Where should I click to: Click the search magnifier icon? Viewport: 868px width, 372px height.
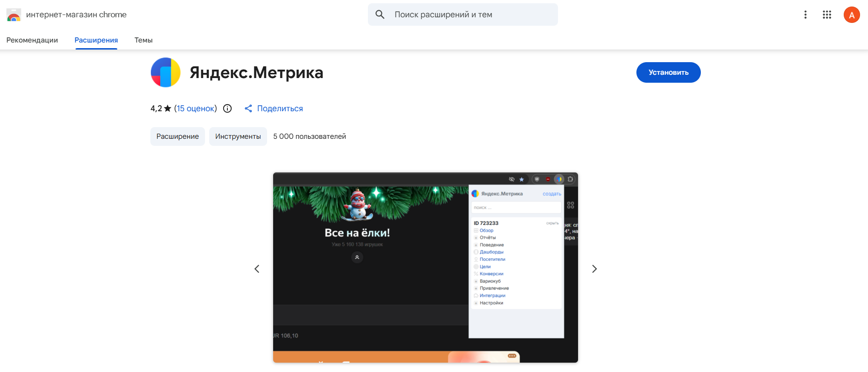(380, 14)
